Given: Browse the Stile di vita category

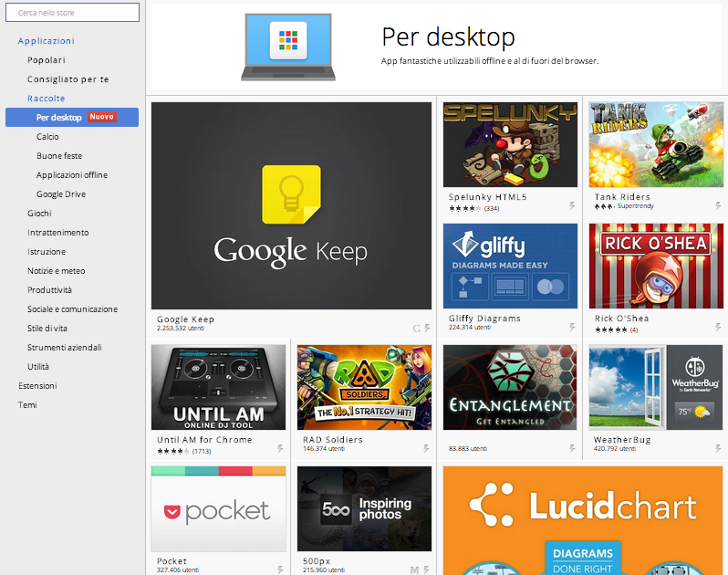Looking at the screenshot, I should (47, 328).
